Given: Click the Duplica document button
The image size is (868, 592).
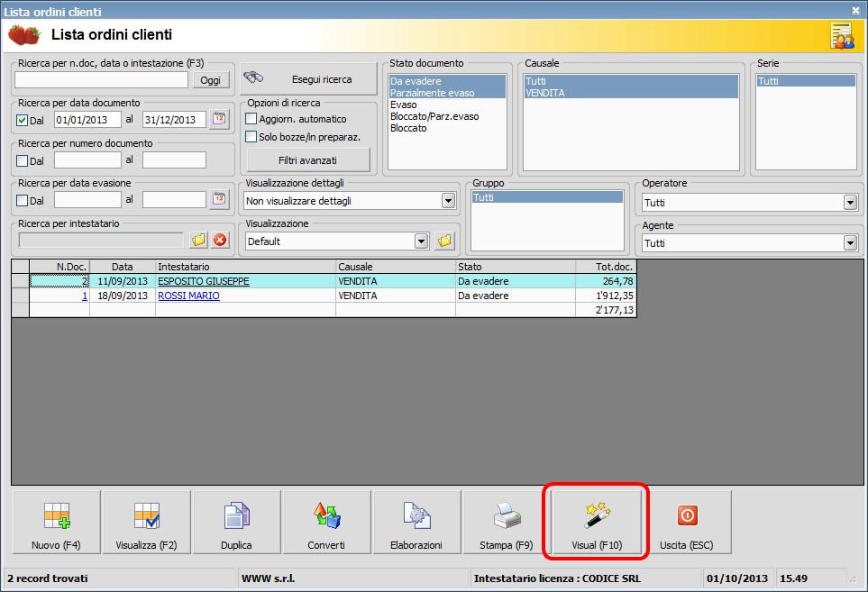Looking at the screenshot, I should [x=236, y=522].
